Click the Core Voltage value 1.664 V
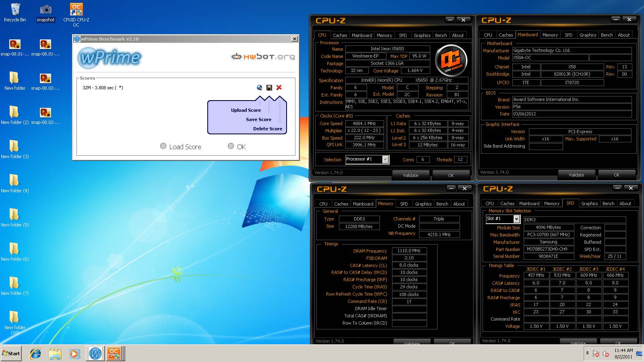The height and width of the screenshot is (362, 644). [x=415, y=70]
